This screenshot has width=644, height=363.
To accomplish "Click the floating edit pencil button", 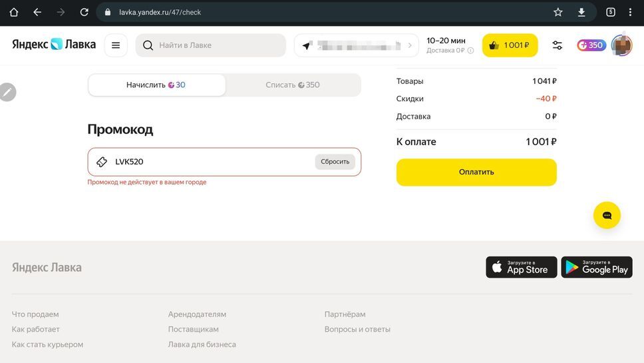I will [x=8, y=92].
